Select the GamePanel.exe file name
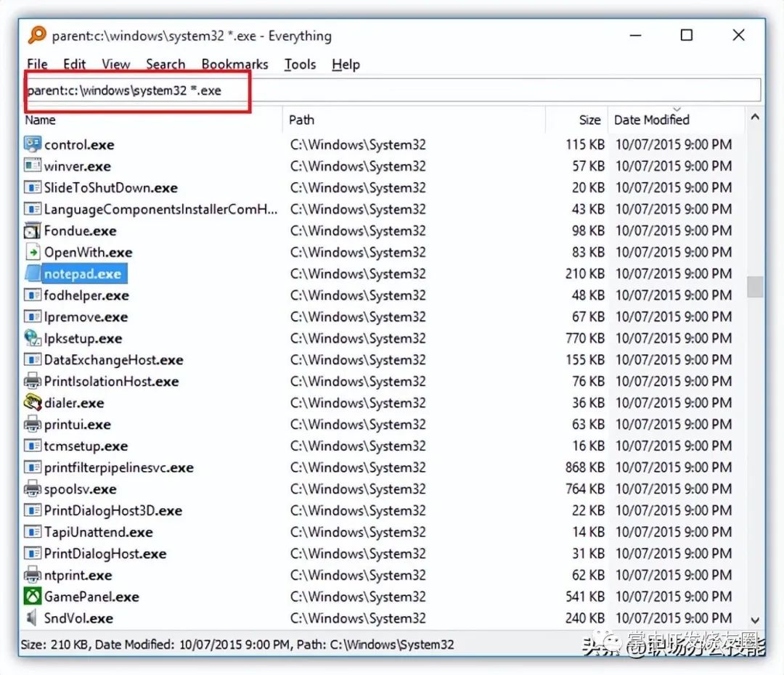Viewport: 784px width, 675px height. [91, 597]
